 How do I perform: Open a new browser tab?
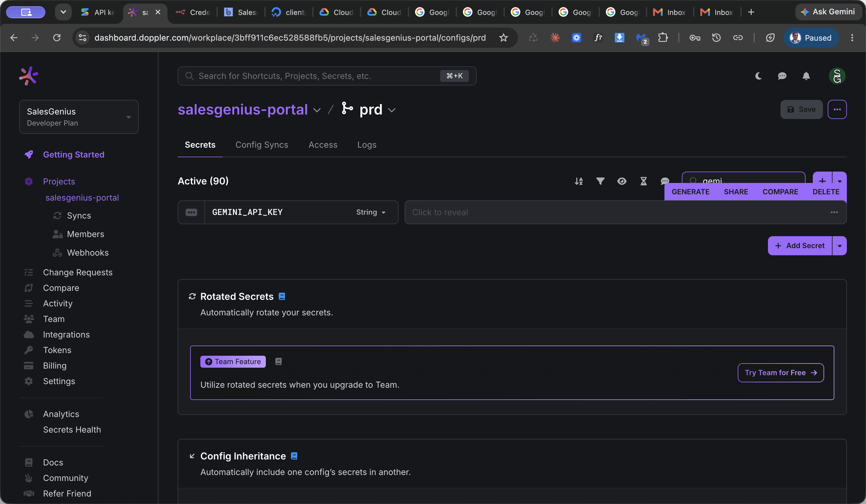click(x=751, y=12)
